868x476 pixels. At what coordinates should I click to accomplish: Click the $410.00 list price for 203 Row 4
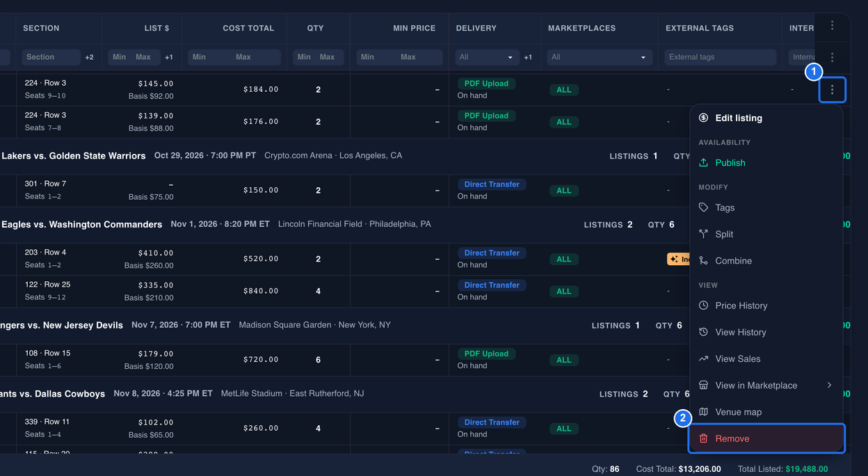tap(155, 253)
